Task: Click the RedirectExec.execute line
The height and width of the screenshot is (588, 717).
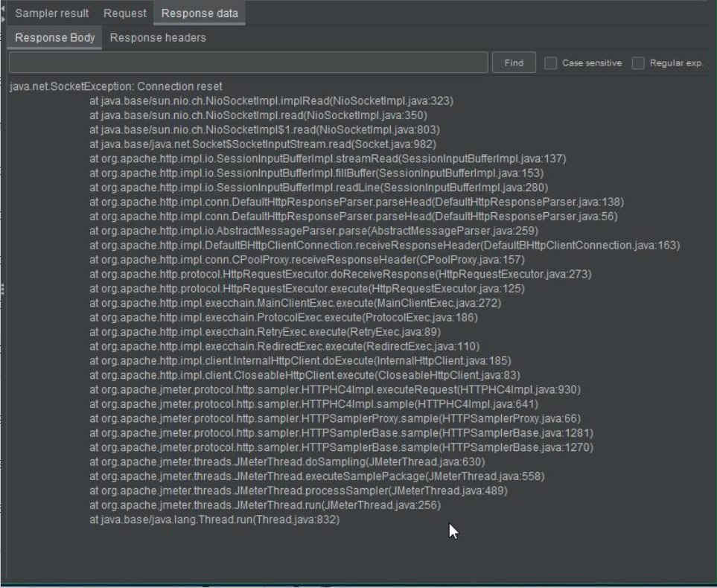Action: (x=285, y=347)
